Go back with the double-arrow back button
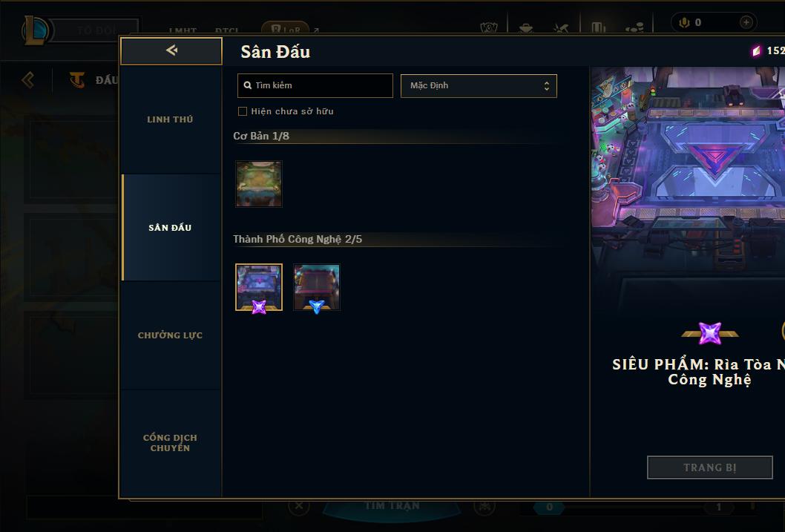 (171, 50)
